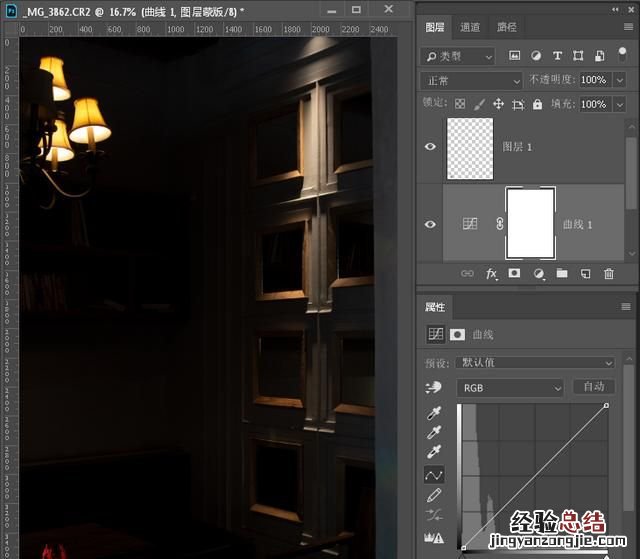The height and width of the screenshot is (559, 640).
Task: Switch to the 路径 tab
Action: pos(507,28)
